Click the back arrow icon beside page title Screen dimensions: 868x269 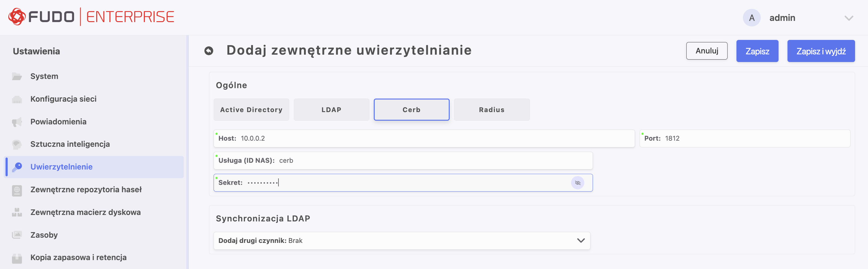click(x=209, y=51)
